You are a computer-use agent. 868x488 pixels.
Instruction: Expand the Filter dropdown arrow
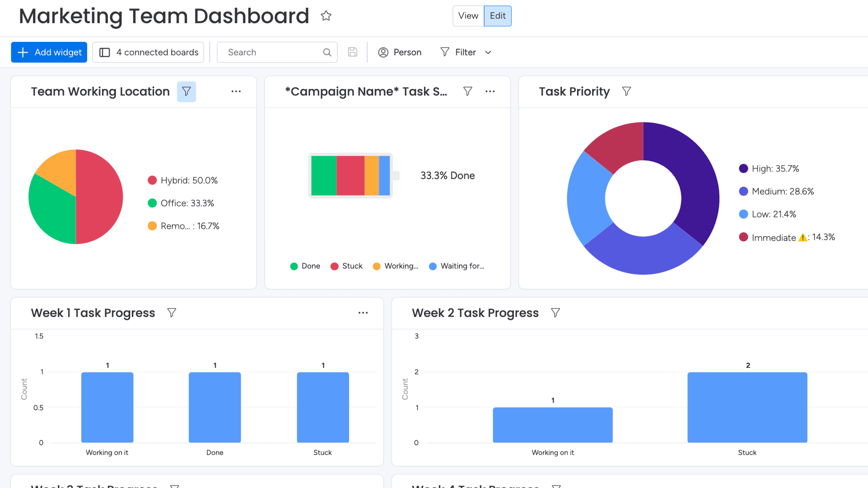tap(488, 53)
